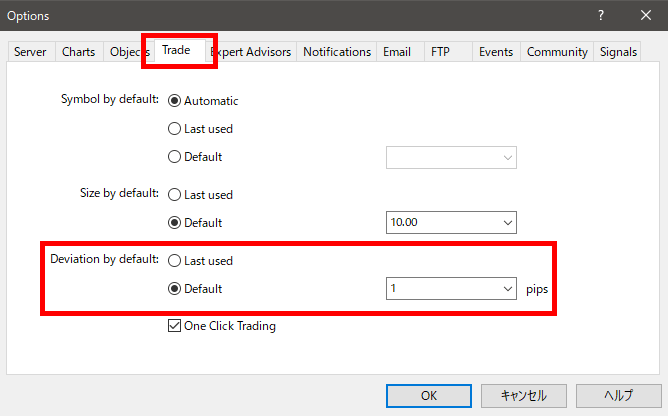
Task: Select Default radio for Symbol by default
Action: [174, 157]
